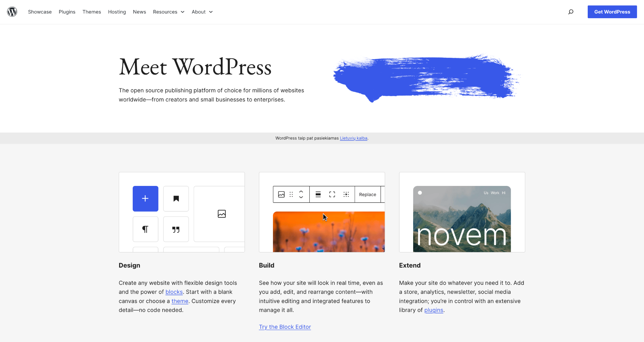This screenshot has height=342, width=644.
Task: Follow the theme link in Design text
Action: coord(180,301)
